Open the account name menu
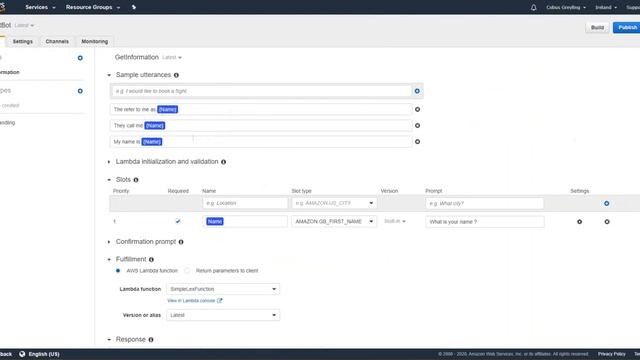The image size is (640, 360). [x=566, y=7]
